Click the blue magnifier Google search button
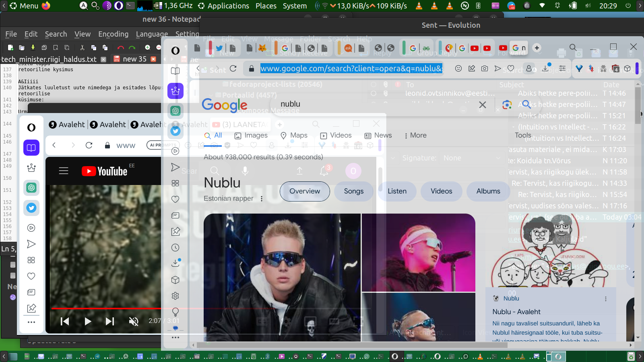Viewport: 644px width, 362px height. tap(526, 105)
